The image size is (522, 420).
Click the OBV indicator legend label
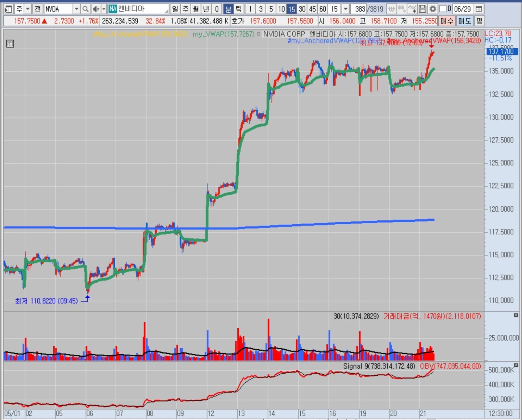click(450, 366)
